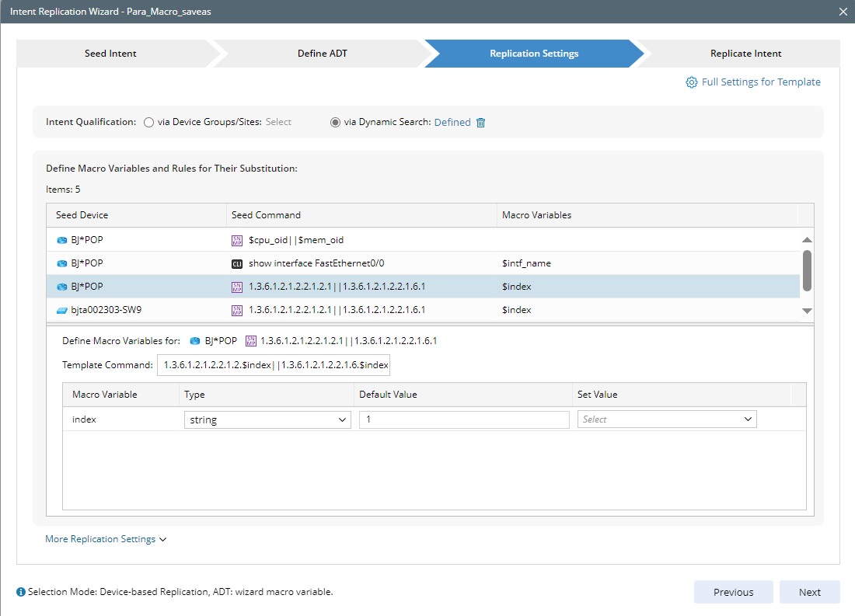Click the gear icon for Full Settings

coord(692,82)
